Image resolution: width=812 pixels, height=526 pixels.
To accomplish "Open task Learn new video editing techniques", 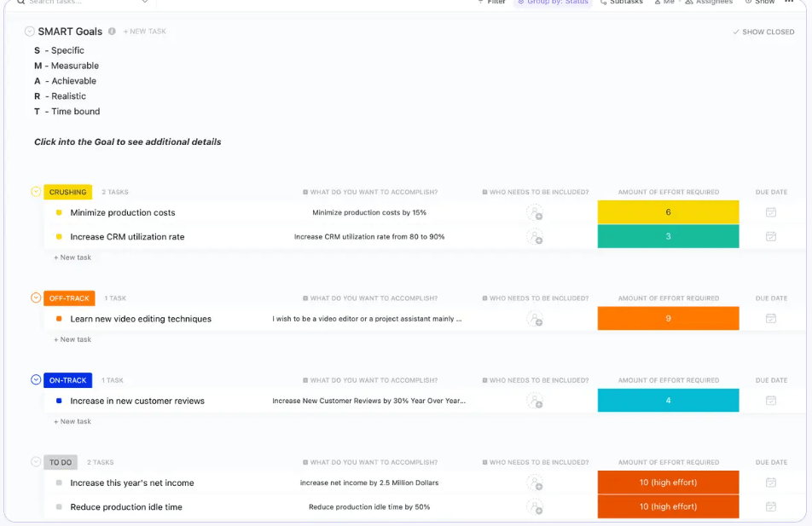I will (x=141, y=319).
